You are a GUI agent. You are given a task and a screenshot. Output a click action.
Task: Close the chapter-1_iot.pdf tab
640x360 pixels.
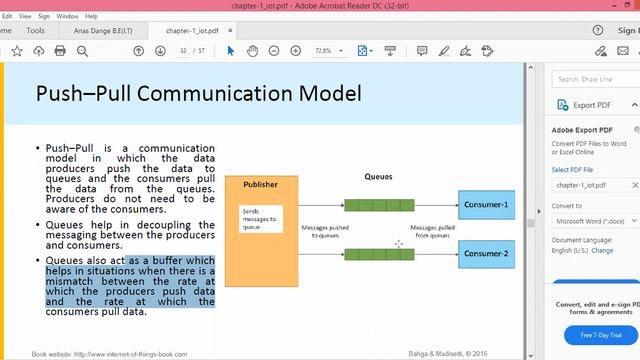(x=230, y=31)
